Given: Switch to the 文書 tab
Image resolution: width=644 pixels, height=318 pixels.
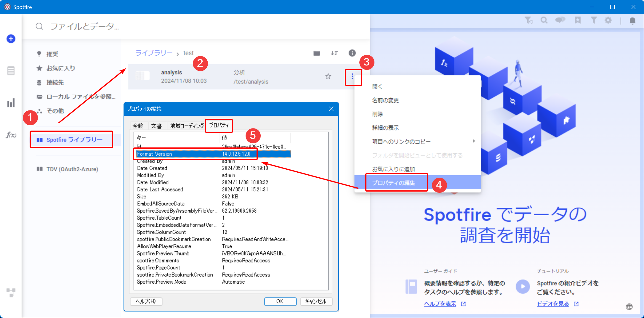Looking at the screenshot, I should coord(156,126).
